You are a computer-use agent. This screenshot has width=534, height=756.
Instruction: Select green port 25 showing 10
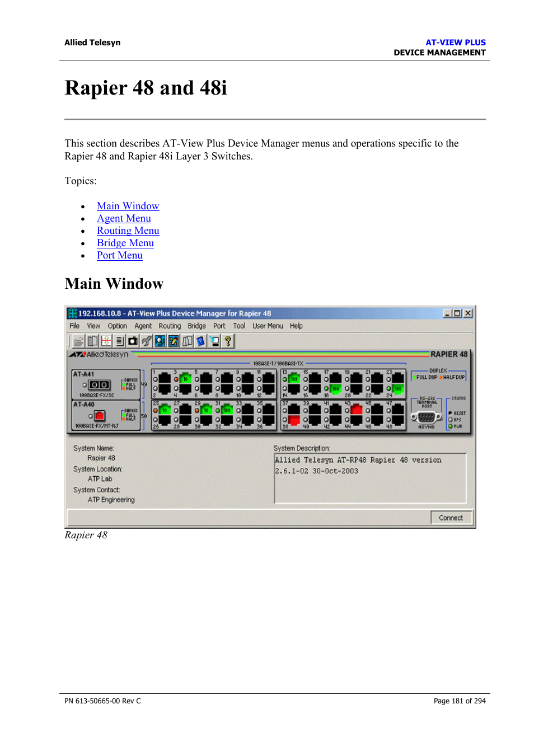[165, 410]
